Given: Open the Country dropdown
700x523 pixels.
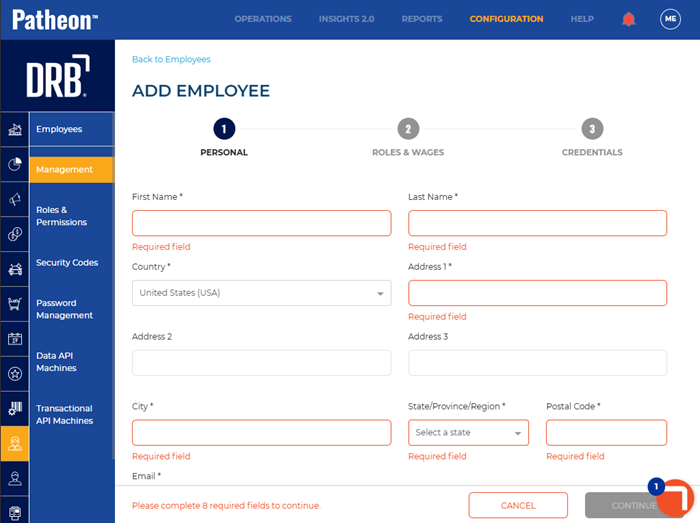Looking at the screenshot, I should (261, 293).
